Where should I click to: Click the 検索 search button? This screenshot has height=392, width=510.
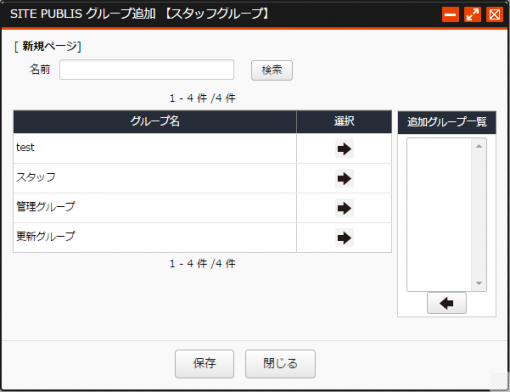point(272,70)
